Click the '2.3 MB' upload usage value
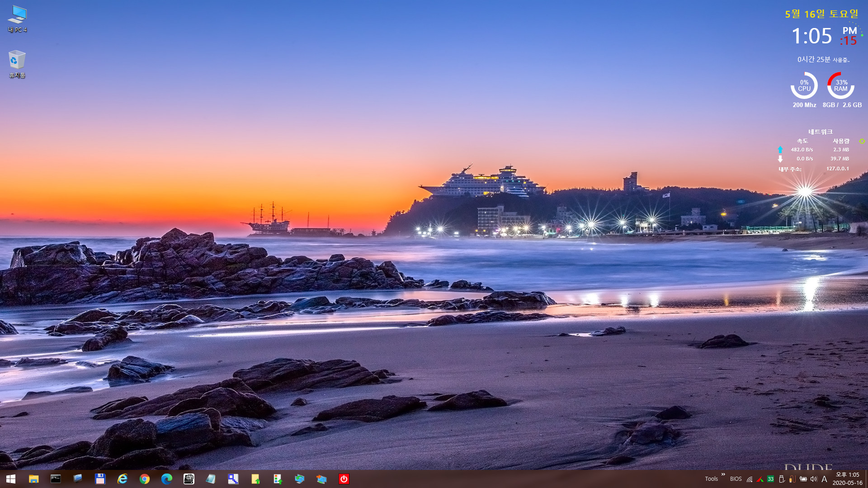This screenshot has height=488, width=868. (x=841, y=150)
